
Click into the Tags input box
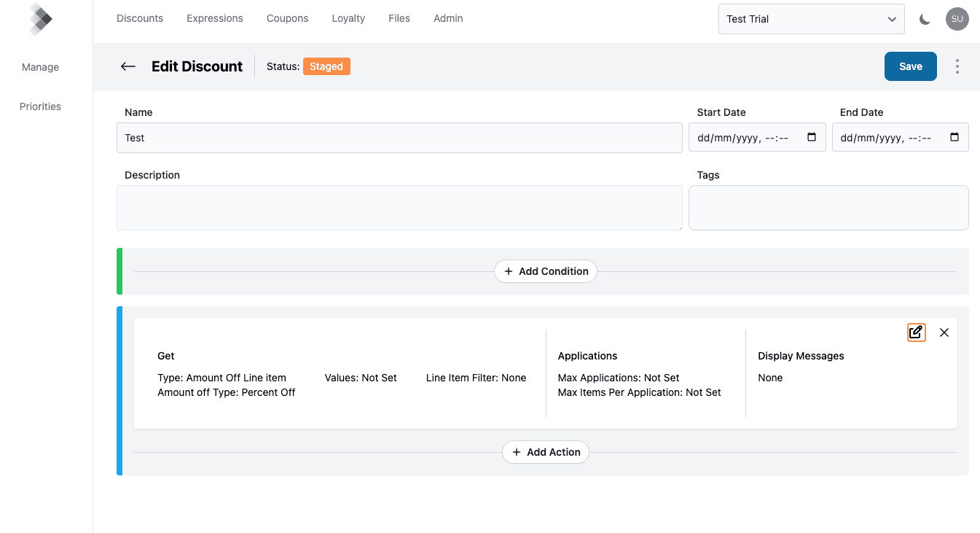tap(828, 208)
